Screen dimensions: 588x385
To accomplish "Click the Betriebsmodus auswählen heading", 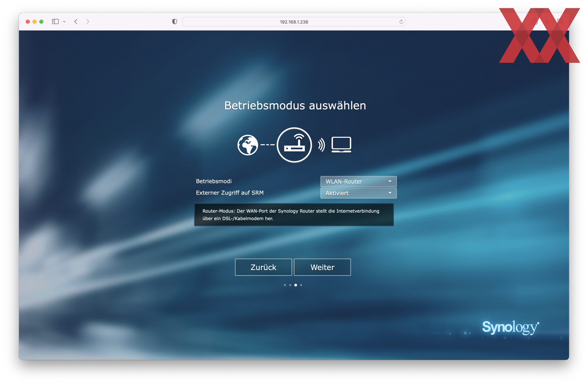I will tap(295, 106).
